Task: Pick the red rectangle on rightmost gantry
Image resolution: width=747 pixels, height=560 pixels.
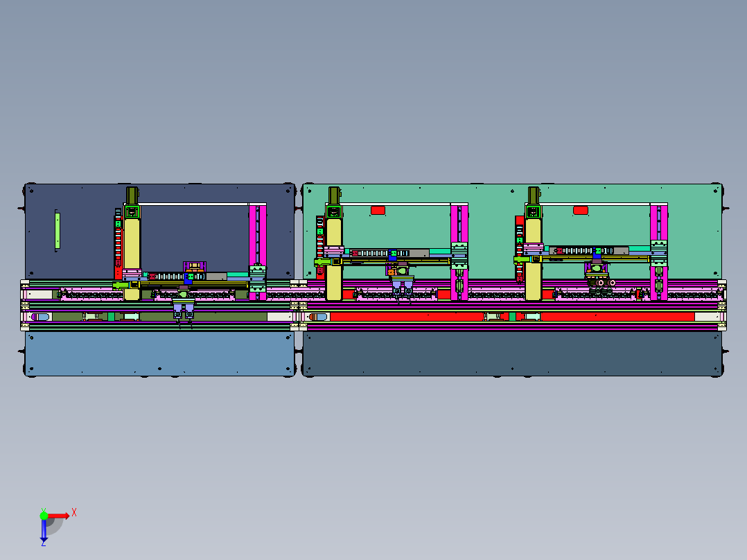Action: tap(580, 210)
